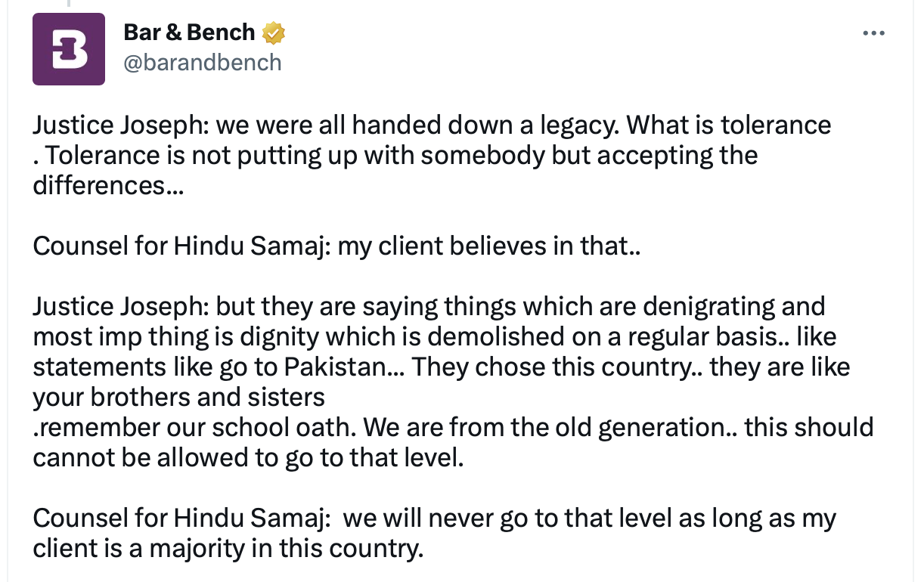Click the white B logo inside the avatar
This screenshot has height=582, width=924.
69,49
